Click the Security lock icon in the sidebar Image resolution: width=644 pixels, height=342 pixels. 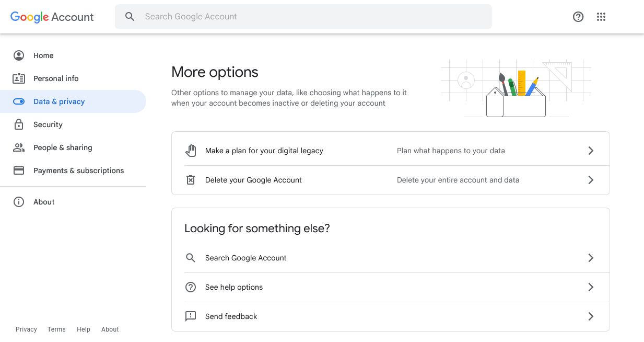pos(19,124)
